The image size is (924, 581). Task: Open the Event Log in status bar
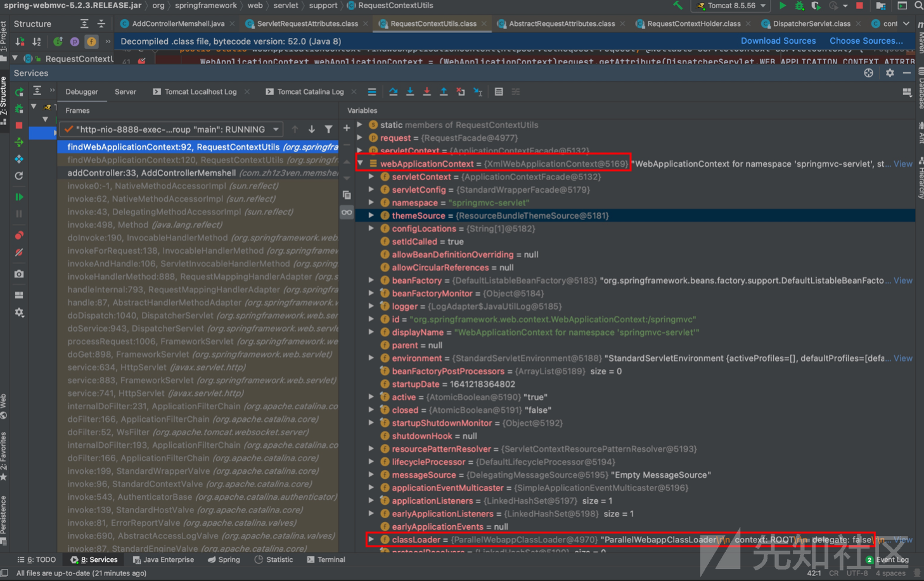887,560
